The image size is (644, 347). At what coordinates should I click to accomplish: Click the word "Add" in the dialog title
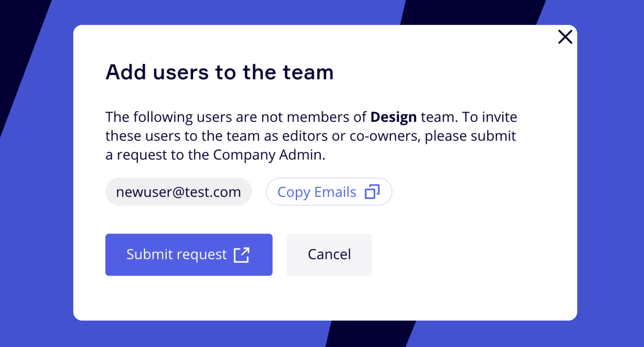(126, 72)
